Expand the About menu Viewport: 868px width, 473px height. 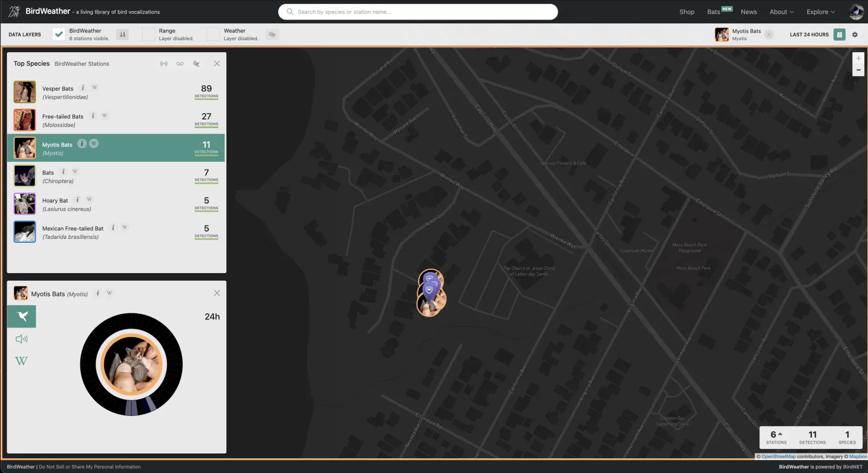781,12
